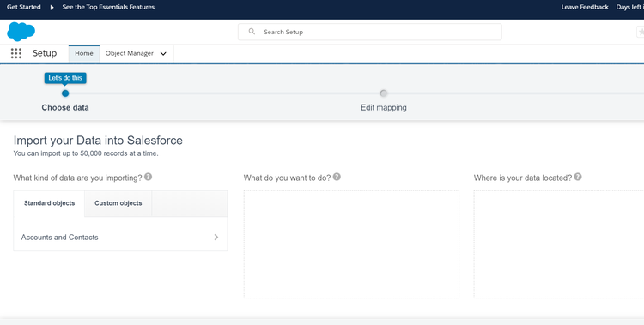Image resolution: width=644 pixels, height=325 pixels.
Task: Open help icon beside 'What kind of data'
Action: pos(149,177)
